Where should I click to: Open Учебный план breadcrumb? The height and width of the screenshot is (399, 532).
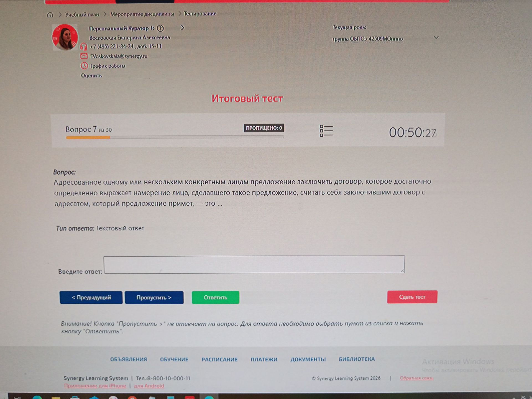82,14
